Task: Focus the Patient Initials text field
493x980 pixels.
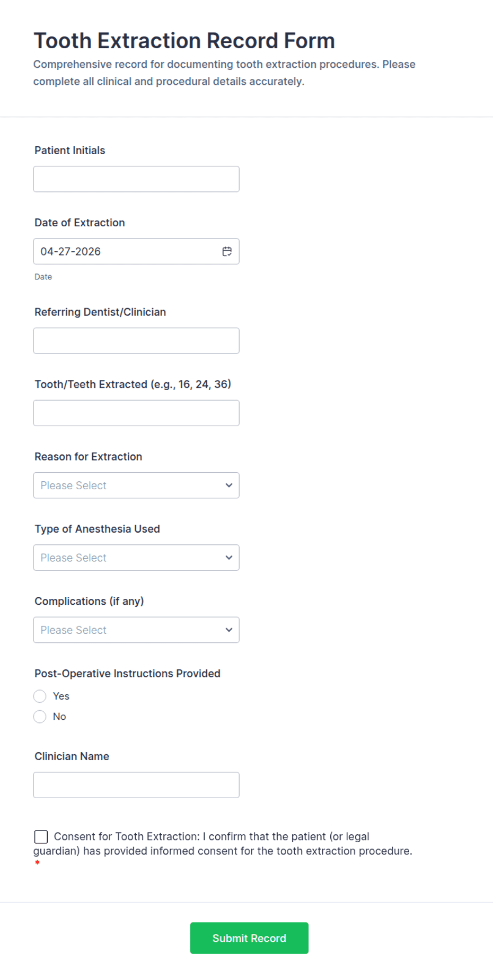Action: click(136, 179)
